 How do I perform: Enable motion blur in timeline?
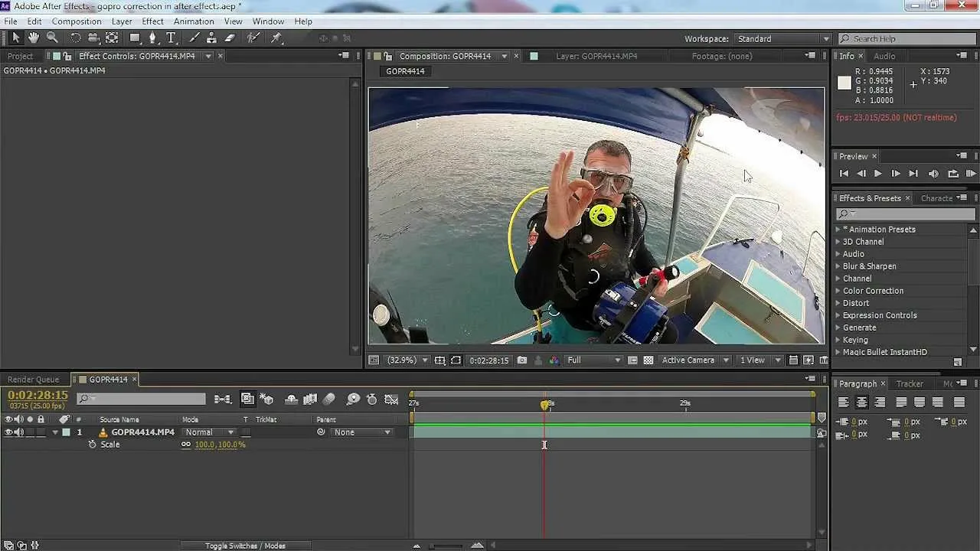[329, 399]
